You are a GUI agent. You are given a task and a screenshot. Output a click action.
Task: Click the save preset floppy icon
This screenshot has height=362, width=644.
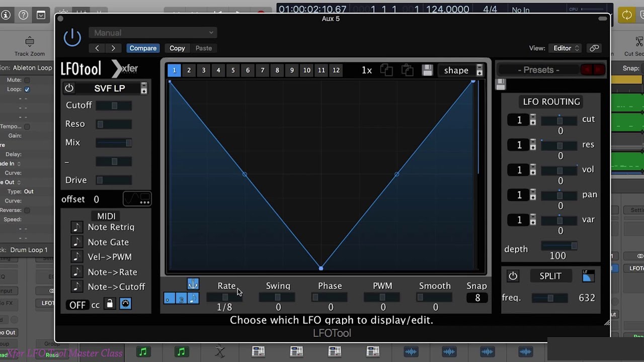[x=501, y=84]
